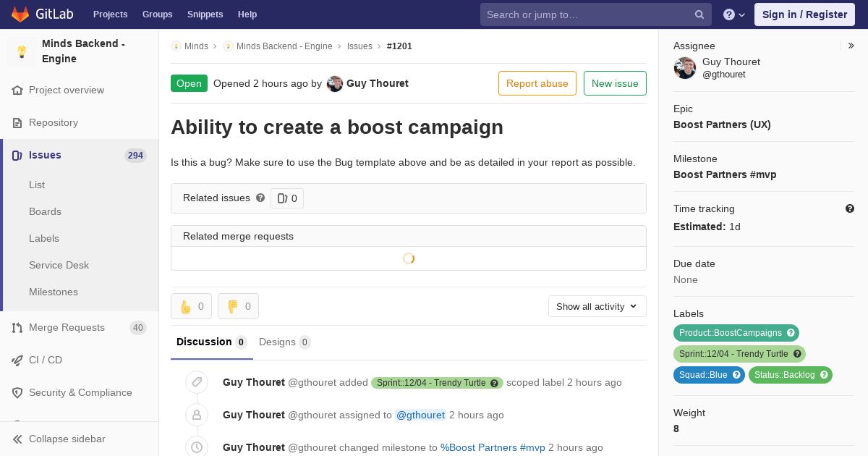
Task: Click help icon on sidebar Sprint::12/04 label
Action: (797, 354)
